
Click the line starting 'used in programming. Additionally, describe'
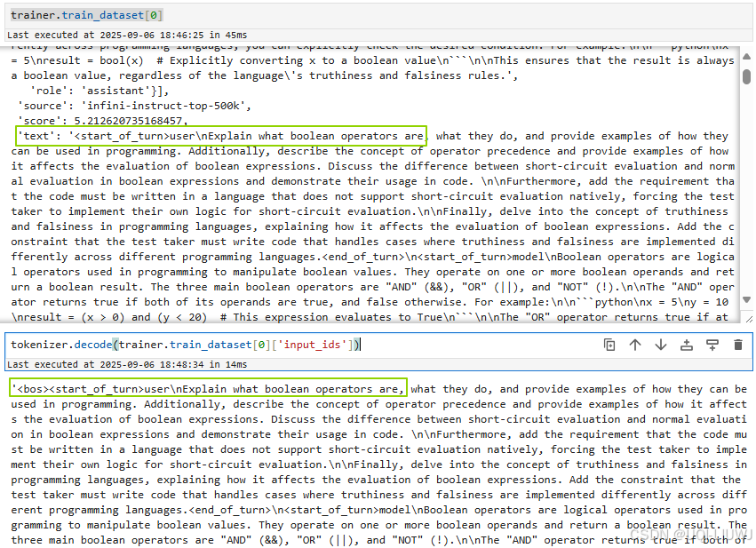coord(379,404)
